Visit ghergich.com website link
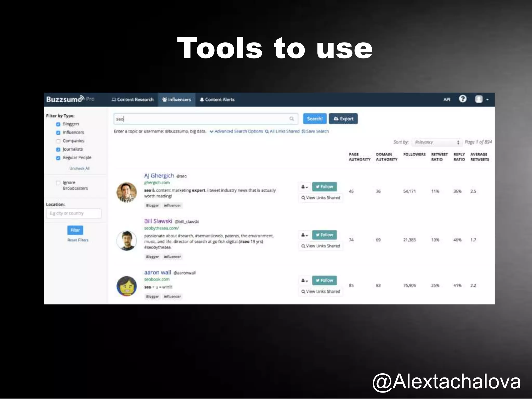Viewport: 532px width, 399px height. point(157,183)
